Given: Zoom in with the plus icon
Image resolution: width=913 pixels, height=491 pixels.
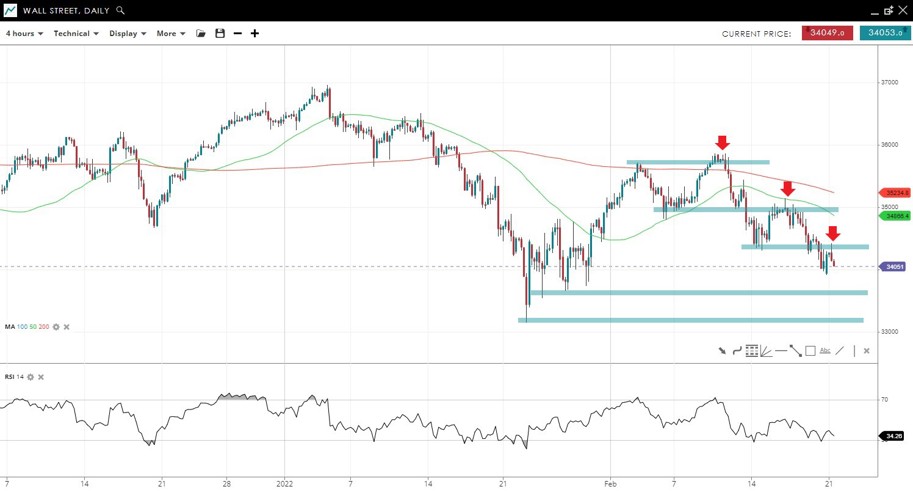Looking at the screenshot, I should [x=255, y=34].
